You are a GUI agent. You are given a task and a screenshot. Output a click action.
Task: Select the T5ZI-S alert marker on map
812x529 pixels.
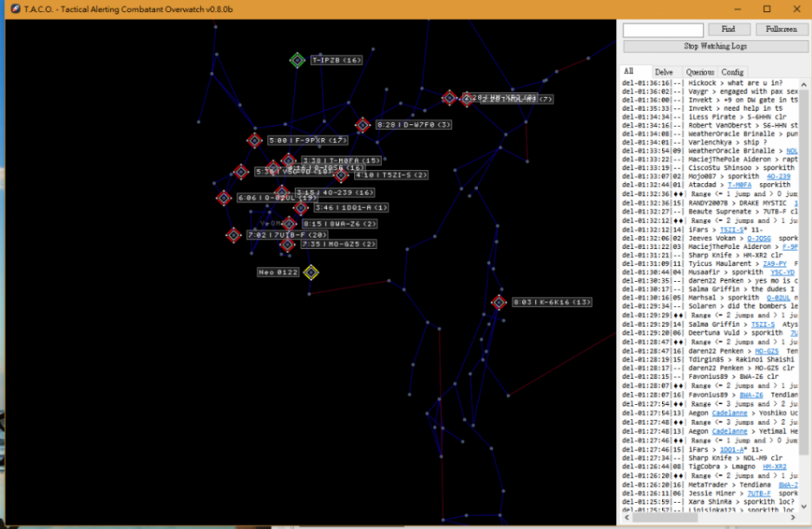[x=342, y=175]
